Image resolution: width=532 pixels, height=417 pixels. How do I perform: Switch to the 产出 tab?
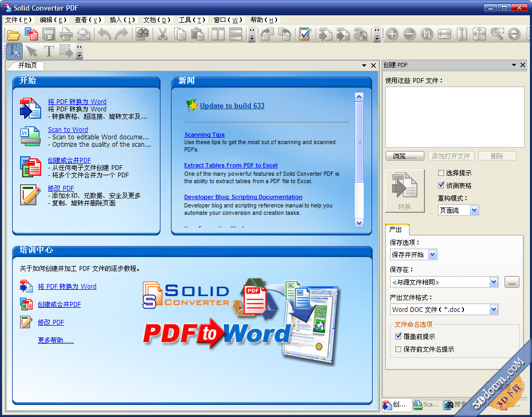[396, 230]
